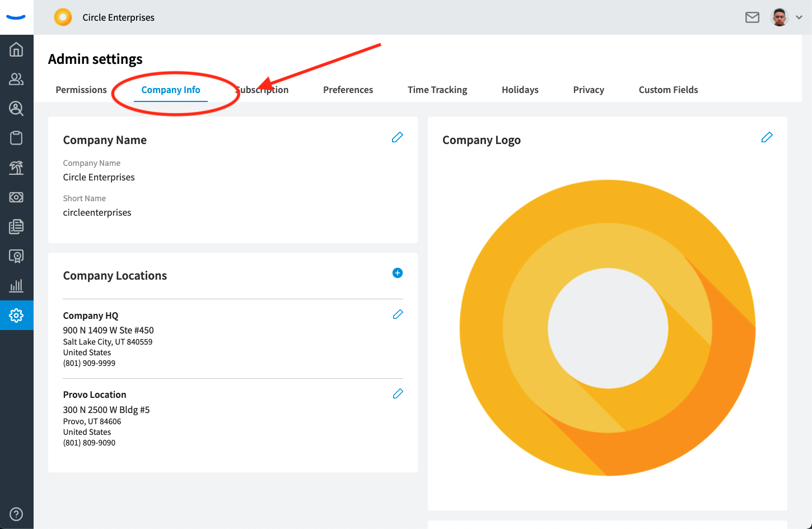
Task: Switch to the Time Tracking tab
Action: [x=437, y=90]
